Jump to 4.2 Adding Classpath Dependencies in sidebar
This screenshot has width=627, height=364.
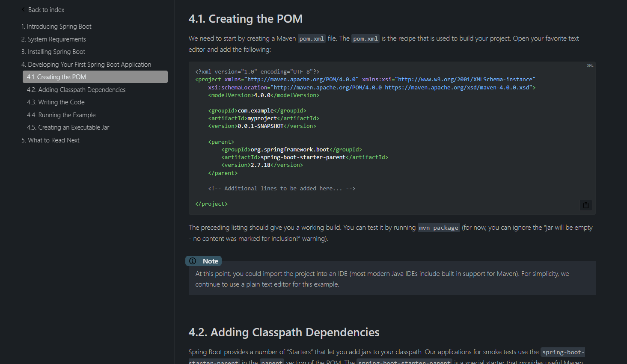76,90
